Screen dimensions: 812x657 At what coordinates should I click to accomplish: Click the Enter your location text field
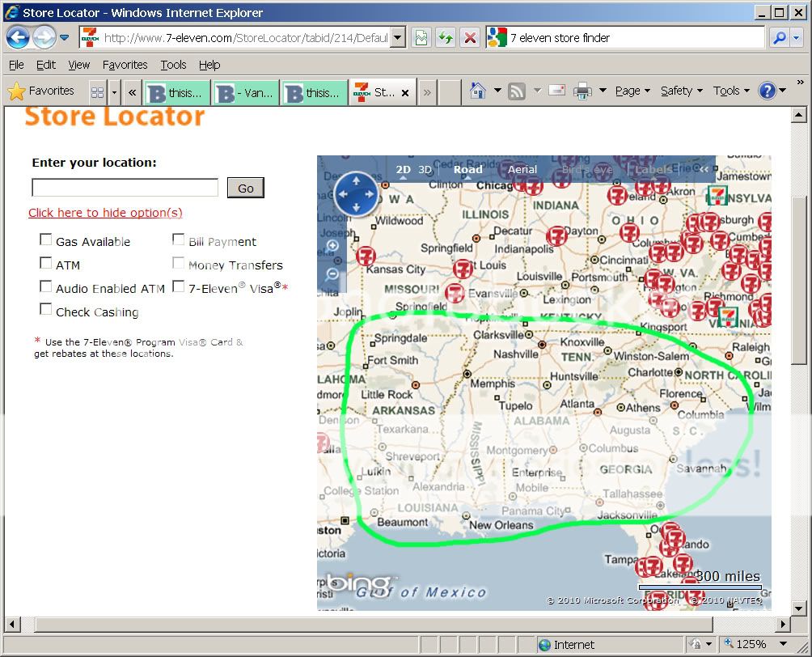click(x=125, y=188)
